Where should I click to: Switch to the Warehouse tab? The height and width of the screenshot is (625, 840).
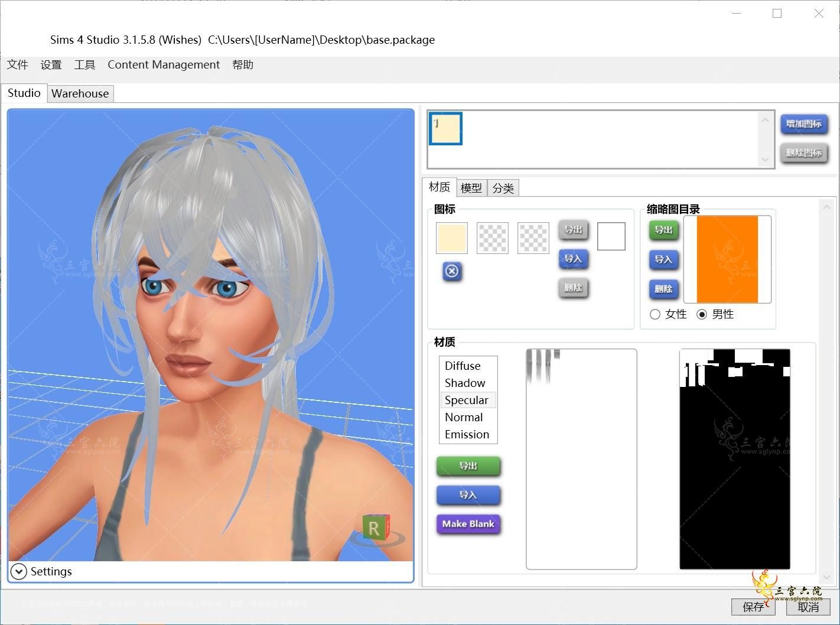coord(80,93)
